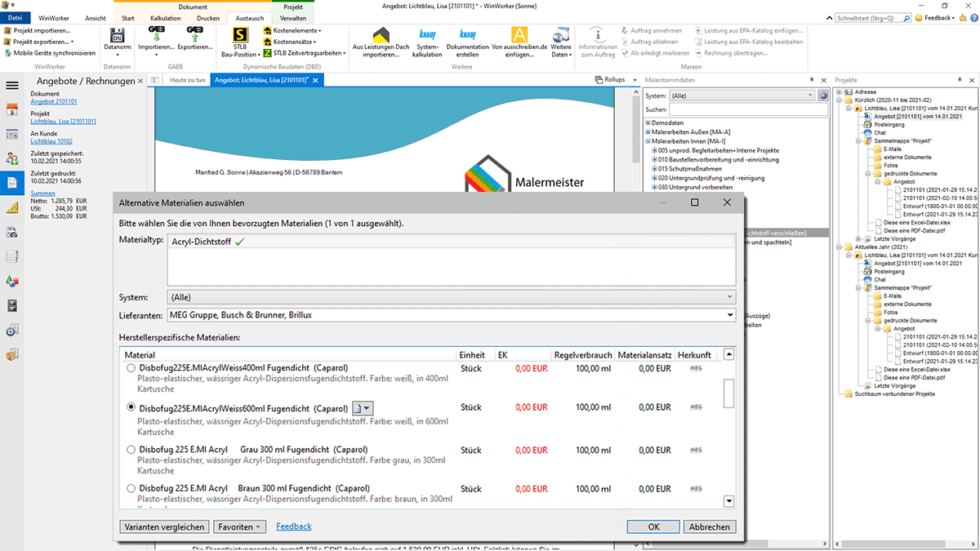Open the hamburger menu in left sidebar
The image size is (980, 551).
click(x=11, y=85)
